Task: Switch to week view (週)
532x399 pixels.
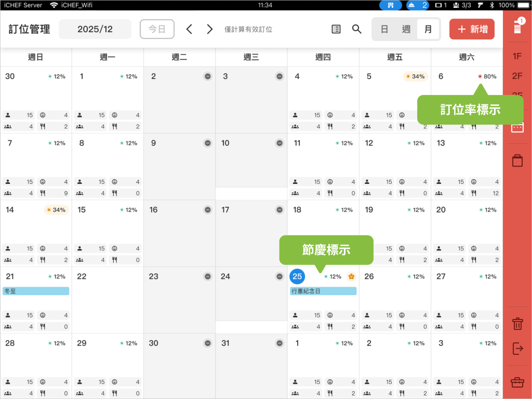Action: pyautogui.click(x=406, y=29)
